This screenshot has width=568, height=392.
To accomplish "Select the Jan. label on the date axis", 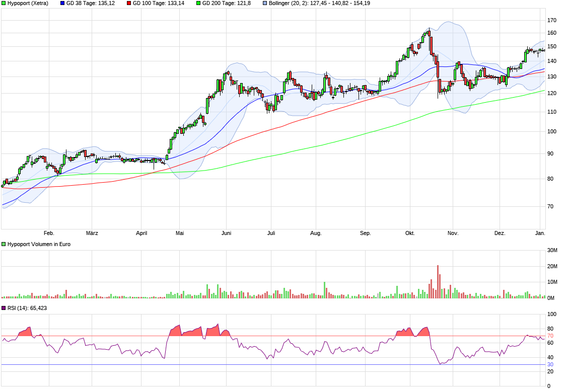I will pyautogui.click(x=540, y=233).
